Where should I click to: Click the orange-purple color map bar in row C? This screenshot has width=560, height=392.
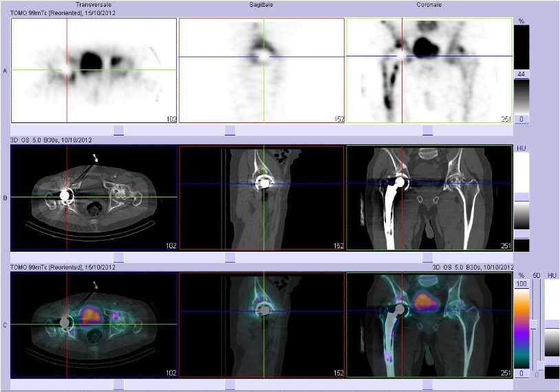521,329
